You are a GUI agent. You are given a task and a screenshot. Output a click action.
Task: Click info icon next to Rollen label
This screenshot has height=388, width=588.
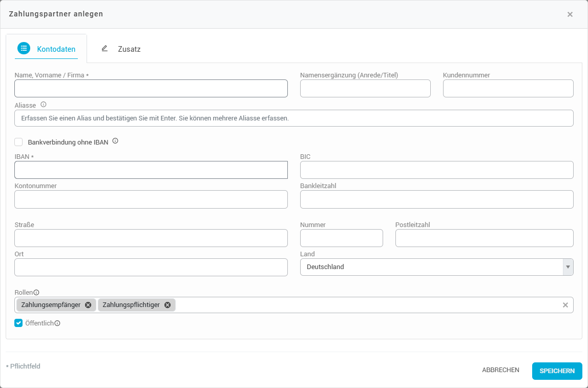(x=36, y=293)
